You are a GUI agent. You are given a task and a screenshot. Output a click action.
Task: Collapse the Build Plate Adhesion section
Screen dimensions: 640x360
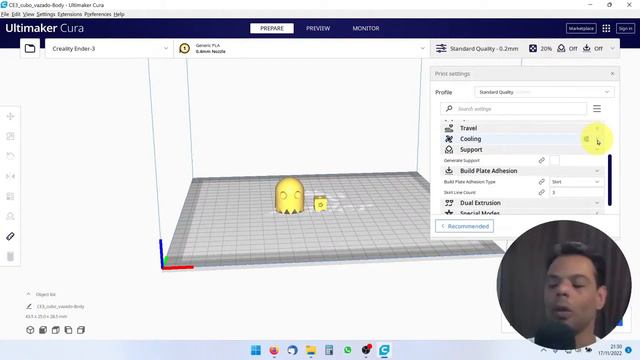point(597,171)
